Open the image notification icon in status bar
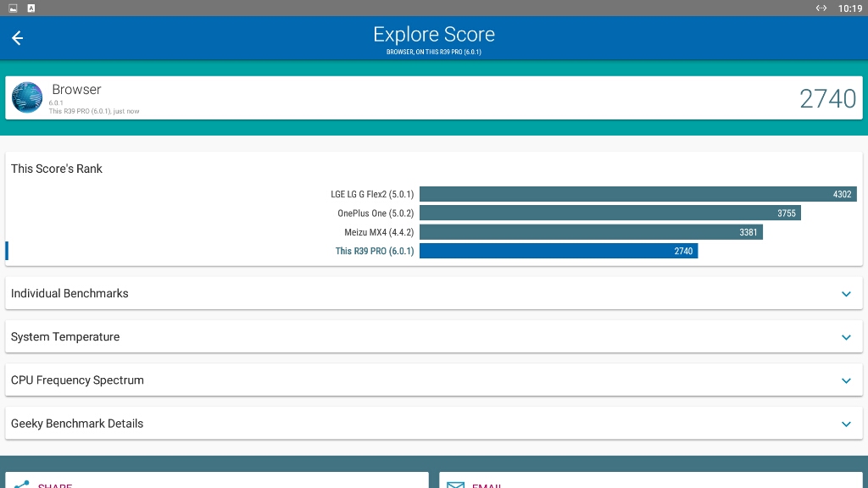 pos(13,8)
